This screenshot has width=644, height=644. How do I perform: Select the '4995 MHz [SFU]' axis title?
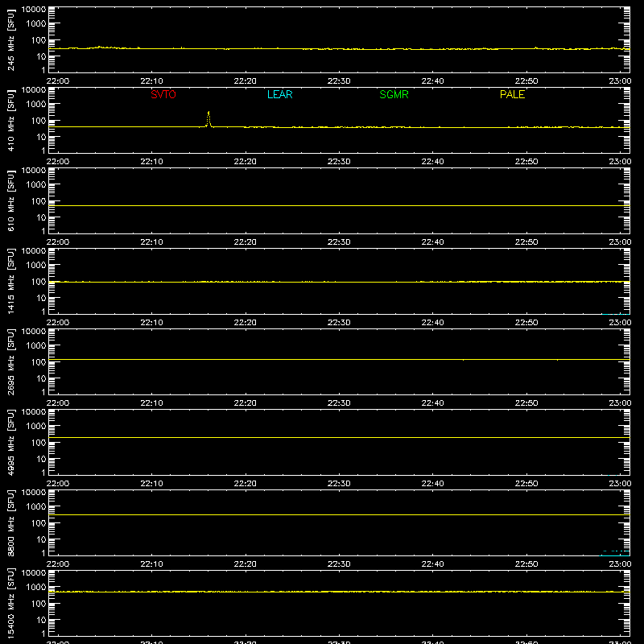point(10,442)
